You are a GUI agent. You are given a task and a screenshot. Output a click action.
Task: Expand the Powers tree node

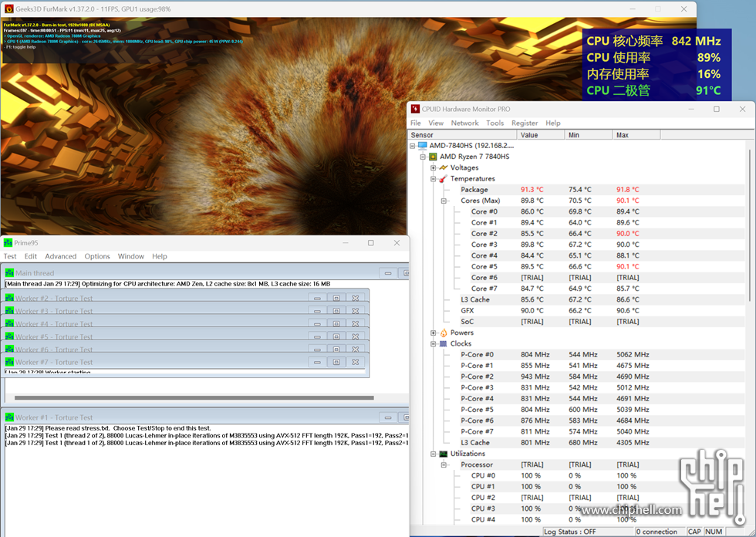(x=433, y=333)
